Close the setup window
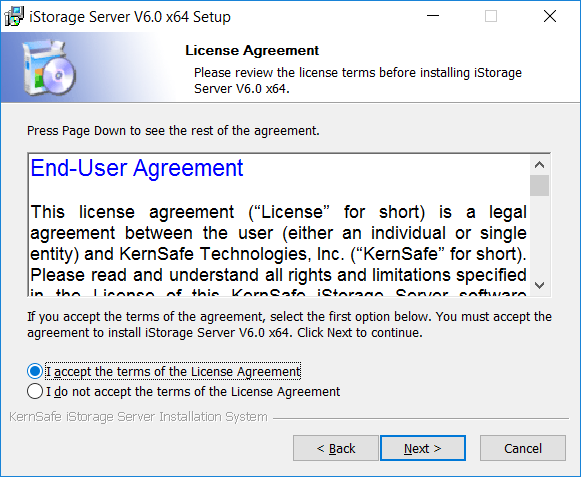 550,16
